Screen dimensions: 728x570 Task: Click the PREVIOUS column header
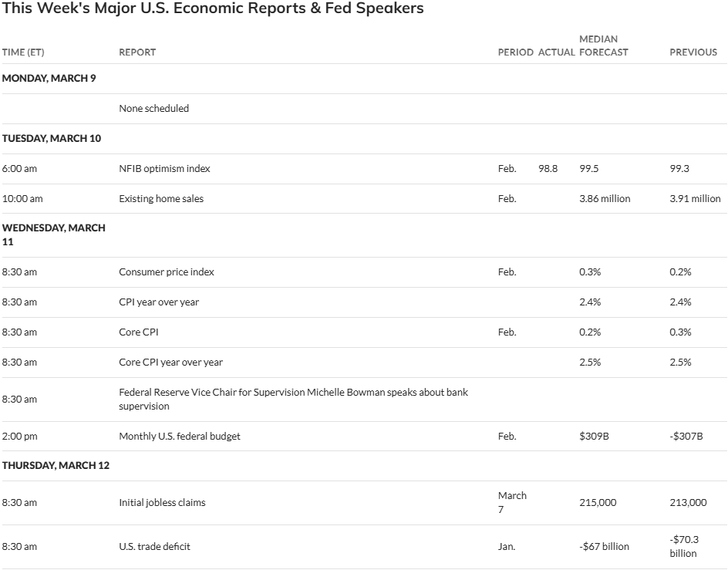pyautogui.click(x=693, y=52)
